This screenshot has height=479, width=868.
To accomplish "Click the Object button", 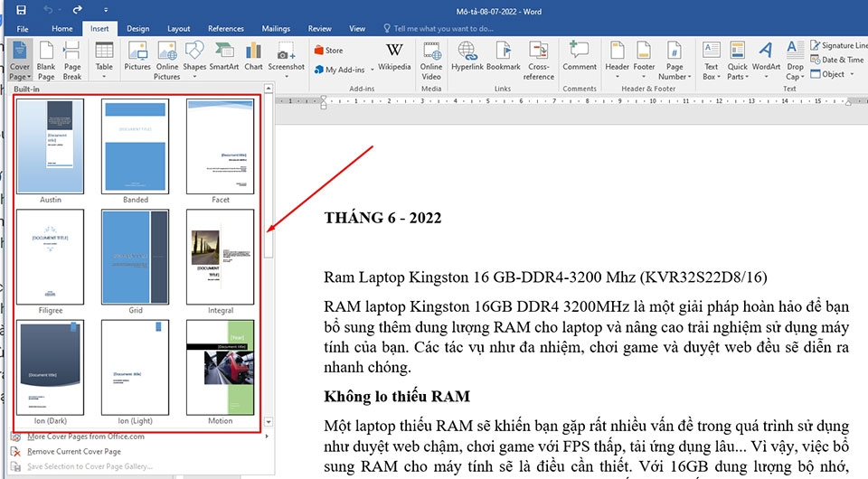I will (x=832, y=74).
